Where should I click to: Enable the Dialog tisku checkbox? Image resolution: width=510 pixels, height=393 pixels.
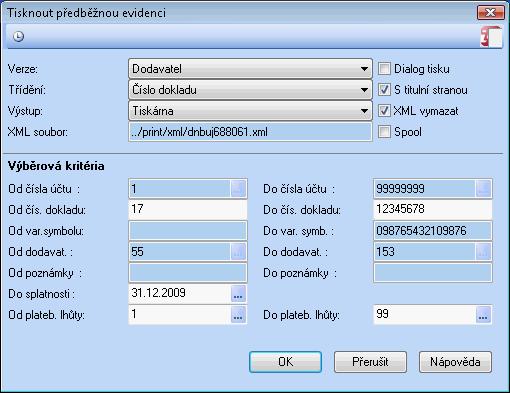point(384,69)
